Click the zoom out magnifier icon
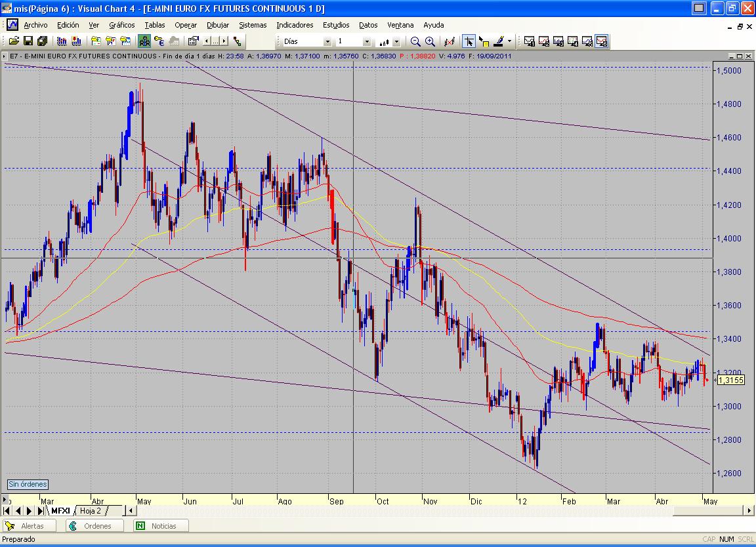Image resolution: width=756 pixels, height=547 pixels. (x=415, y=41)
